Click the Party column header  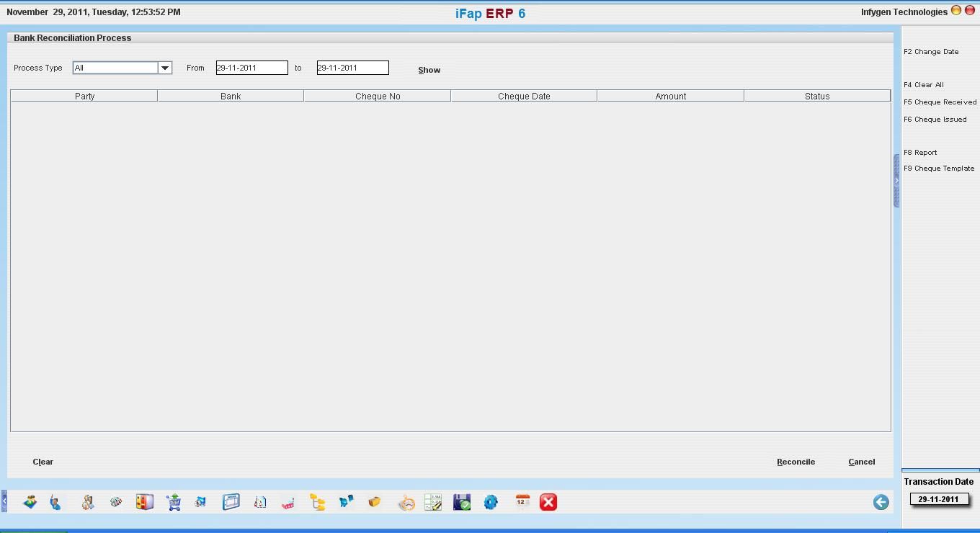pyautogui.click(x=84, y=96)
